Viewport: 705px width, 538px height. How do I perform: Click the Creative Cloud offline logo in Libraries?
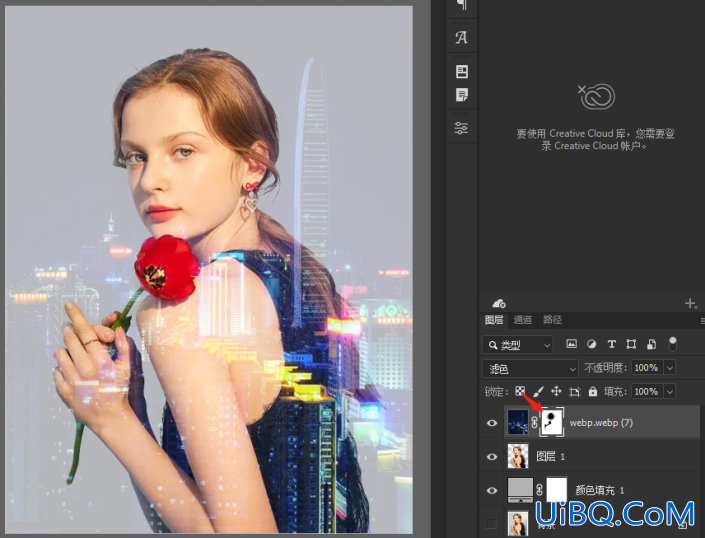pyautogui.click(x=597, y=97)
